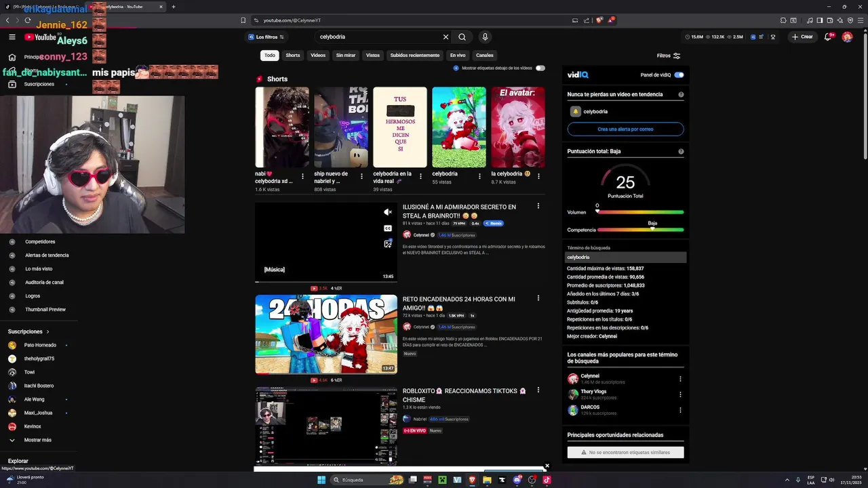Screen dimensions: 868x488
Task: Toggle captions on the preview video
Action: tap(388, 228)
